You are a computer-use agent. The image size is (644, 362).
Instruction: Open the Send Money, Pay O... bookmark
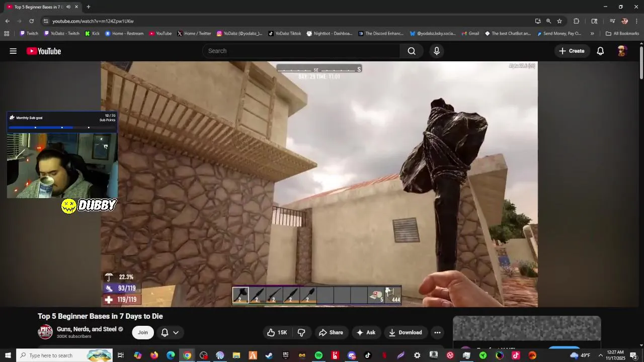coord(559,34)
